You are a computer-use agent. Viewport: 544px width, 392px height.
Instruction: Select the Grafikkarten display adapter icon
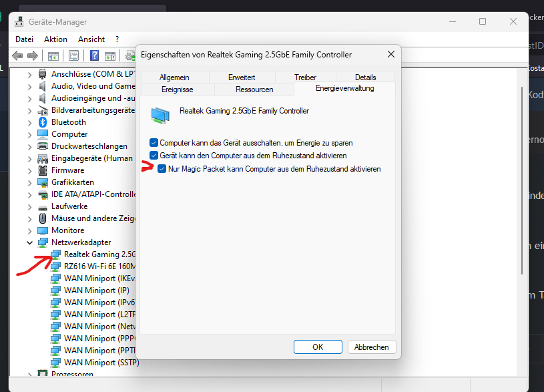pos(43,182)
